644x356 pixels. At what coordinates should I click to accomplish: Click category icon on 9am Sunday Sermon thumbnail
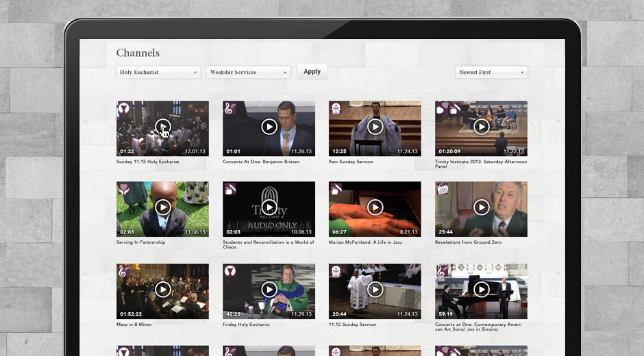point(336,108)
